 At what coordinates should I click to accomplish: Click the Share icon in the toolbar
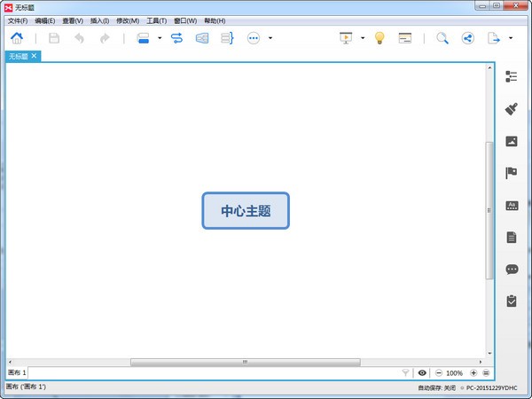coord(467,38)
